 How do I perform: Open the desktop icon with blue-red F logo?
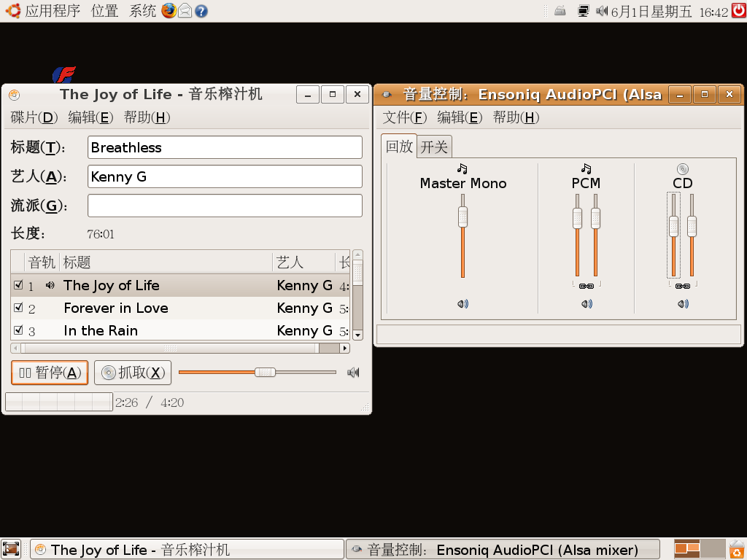pos(64,75)
